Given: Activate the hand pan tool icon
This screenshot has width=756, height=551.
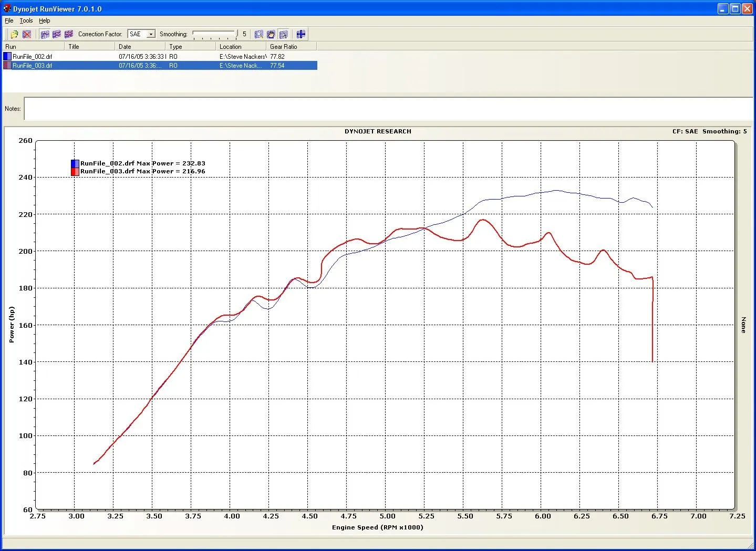Looking at the screenshot, I should pos(271,34).
